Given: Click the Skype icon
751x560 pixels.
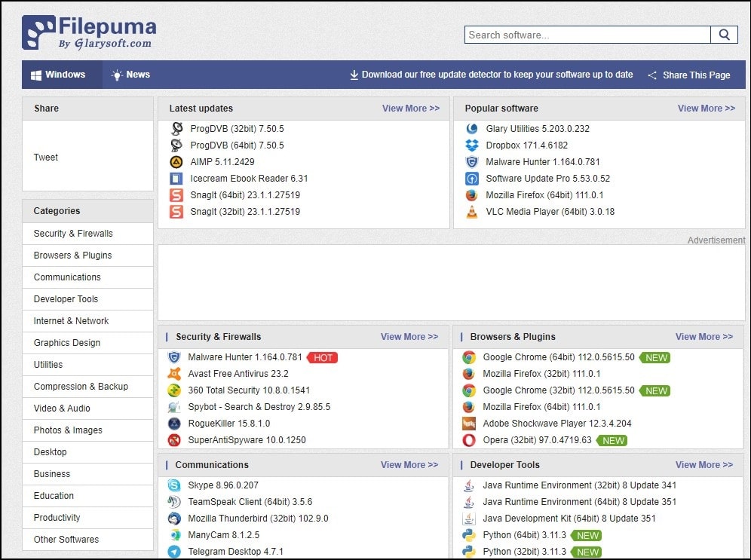Looking at the screenshot, I should (x=174, y=485).
